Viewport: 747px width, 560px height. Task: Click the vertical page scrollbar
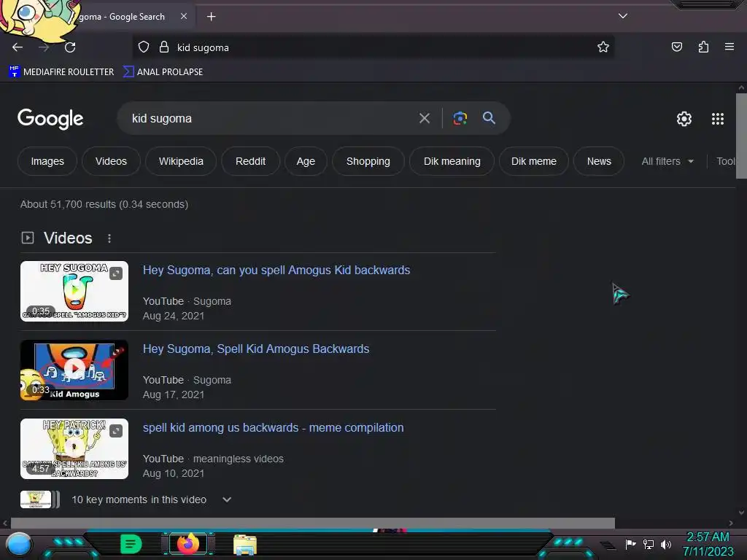pyautogui.click(x=741, y=136)
